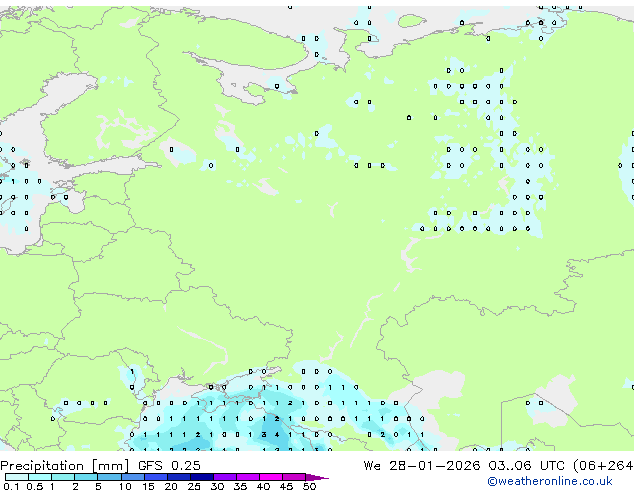Click the "45" legend scale label

click(286, 486)
